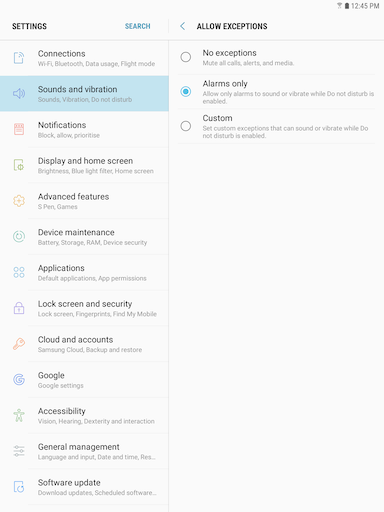Select the Display and home screen icon

(19, 165)
